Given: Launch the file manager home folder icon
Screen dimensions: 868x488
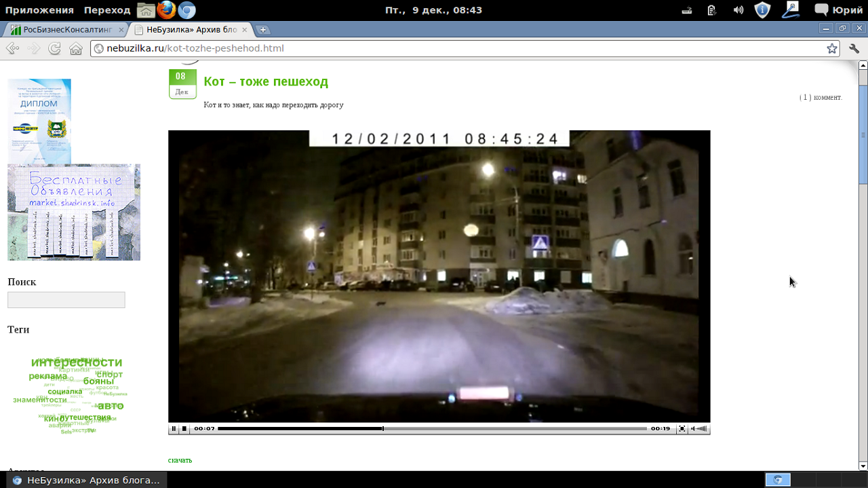Looking at the screenshot, I should click(x=145, y=10).
